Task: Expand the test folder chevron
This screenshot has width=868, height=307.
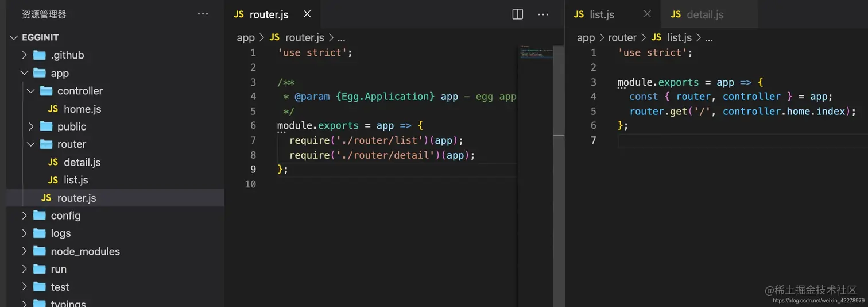Action: point(24,287)
